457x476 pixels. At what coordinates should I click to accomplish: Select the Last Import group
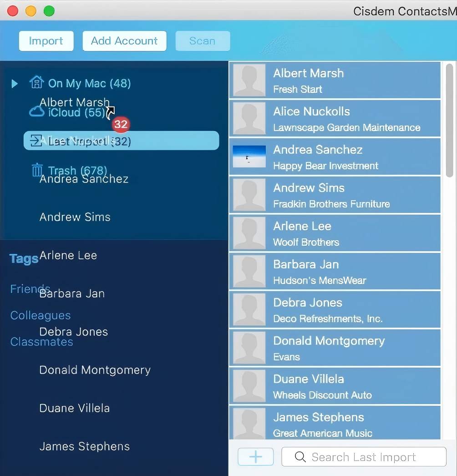click(91, 140)
